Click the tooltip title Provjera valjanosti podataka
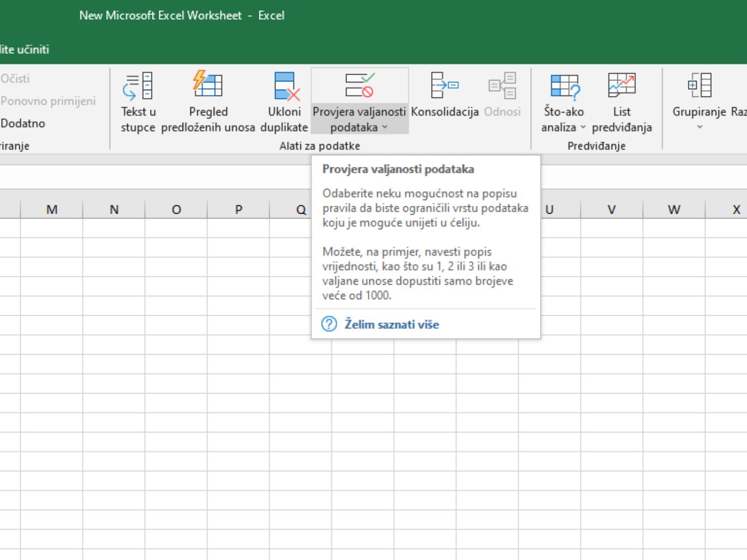747x560 pixels. coord(398,169)
